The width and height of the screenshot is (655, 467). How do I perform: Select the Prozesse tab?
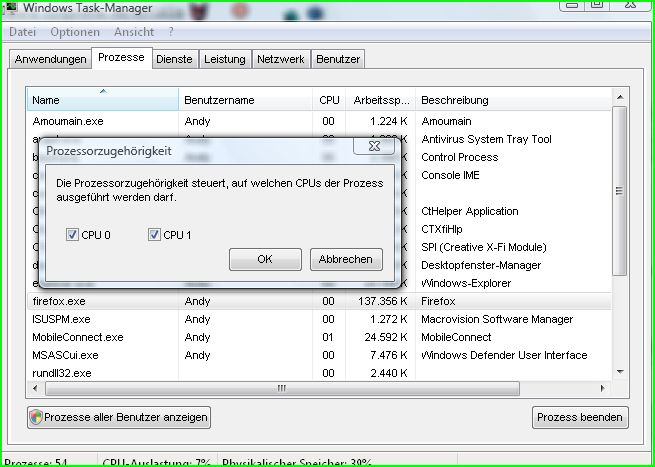[x=122, y=58]
